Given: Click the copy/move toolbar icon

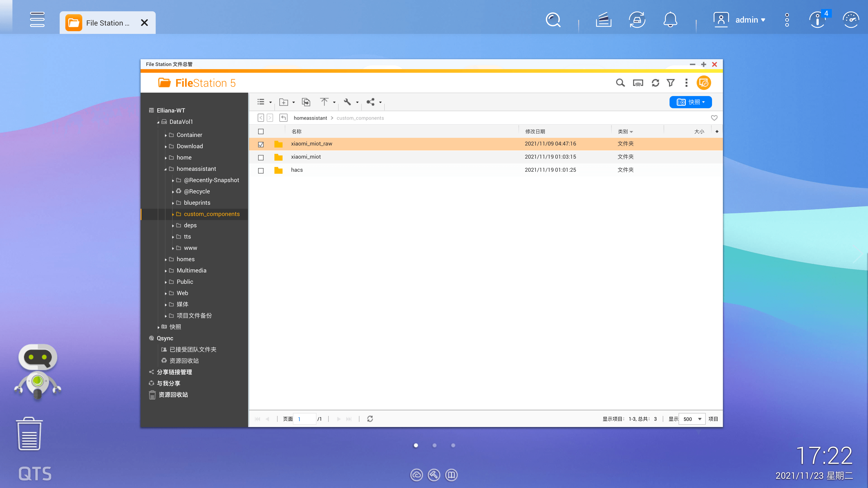Looking at the screenshot, I should (306, 102).
